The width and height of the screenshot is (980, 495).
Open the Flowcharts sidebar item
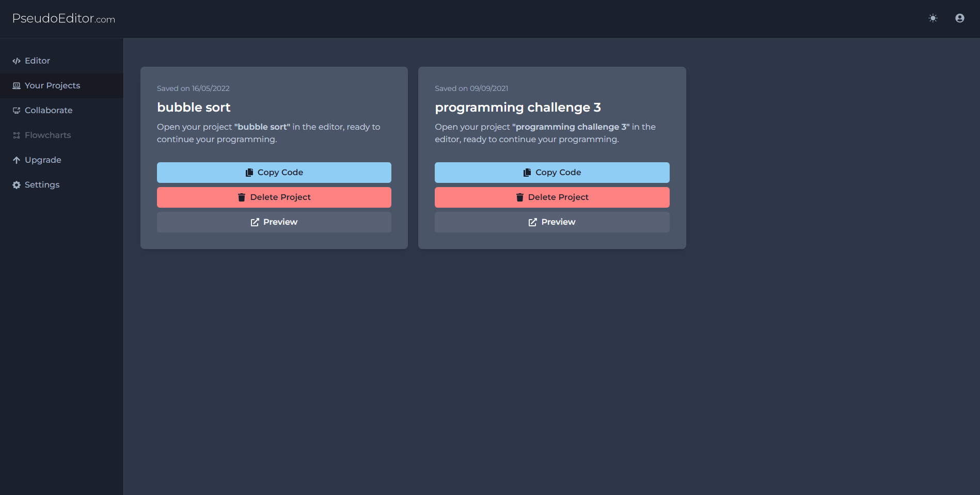coord(61,135)
